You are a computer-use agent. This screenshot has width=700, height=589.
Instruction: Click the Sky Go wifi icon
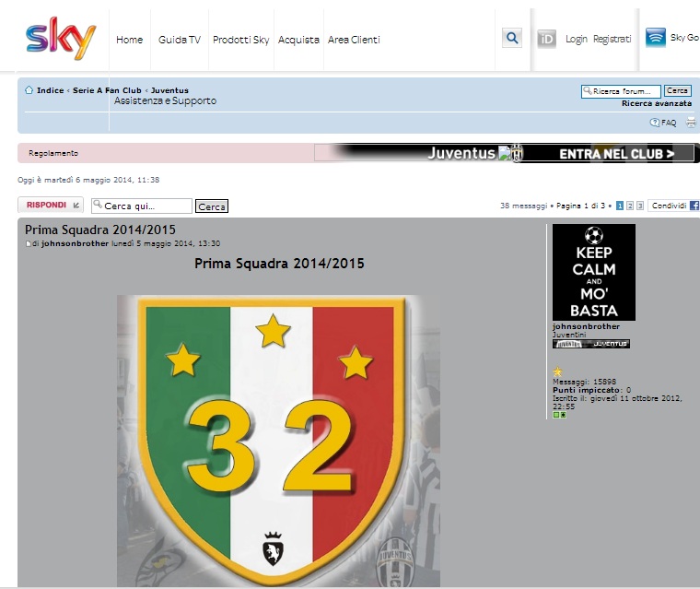point(656,38)
